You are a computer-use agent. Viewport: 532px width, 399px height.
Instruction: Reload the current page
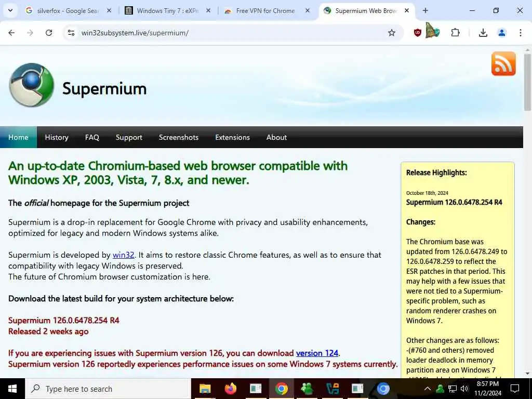pyautogui.click(x=49, y=33)
